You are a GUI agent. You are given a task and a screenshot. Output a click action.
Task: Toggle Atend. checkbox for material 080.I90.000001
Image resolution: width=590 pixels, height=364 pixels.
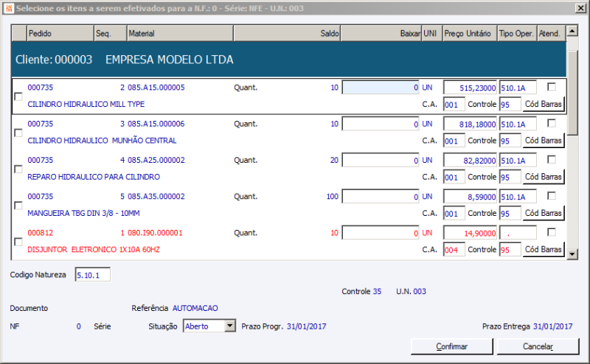[x=552, y=232]
